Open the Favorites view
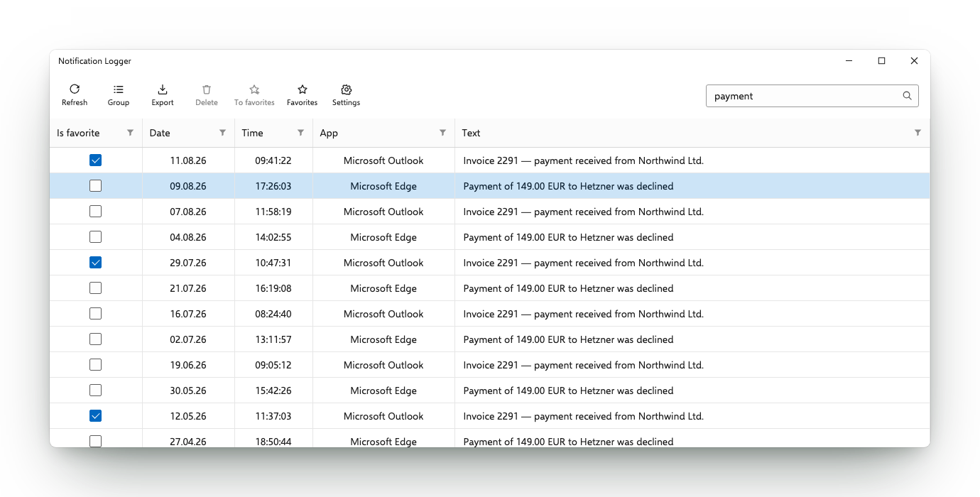The height and width of the screenshot is (497, 980). (x=303, y=95)
